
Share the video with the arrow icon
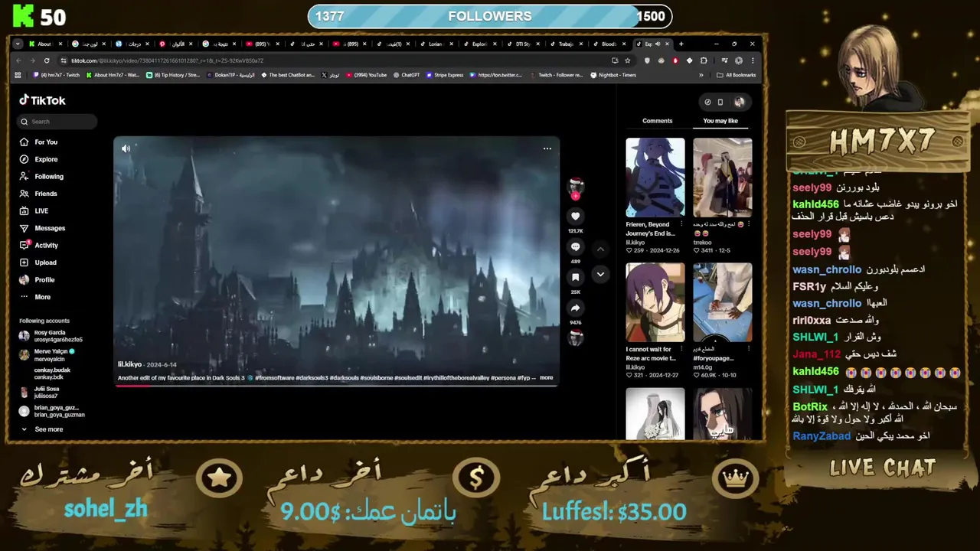576,308
